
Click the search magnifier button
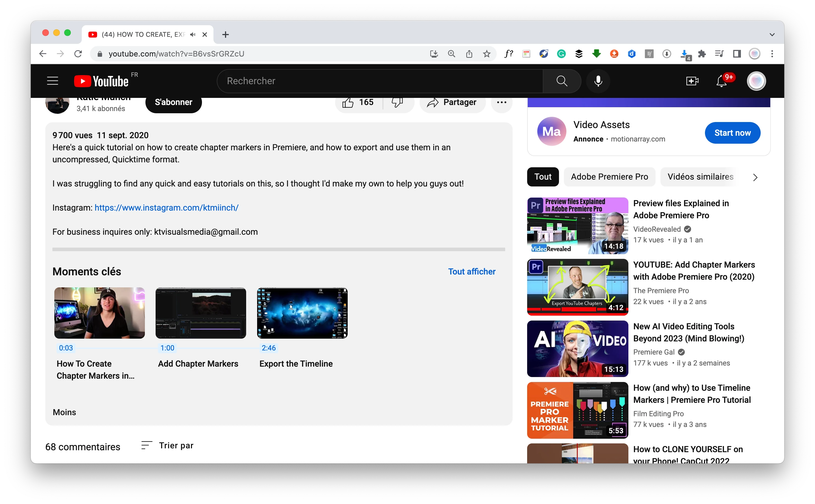(x=562, y=81)
